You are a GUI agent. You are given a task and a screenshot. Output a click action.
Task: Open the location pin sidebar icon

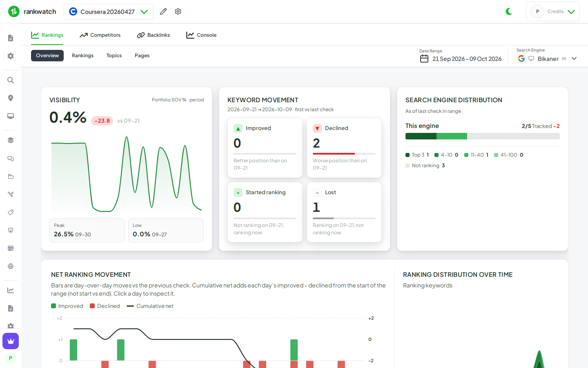tap(11, 98)
